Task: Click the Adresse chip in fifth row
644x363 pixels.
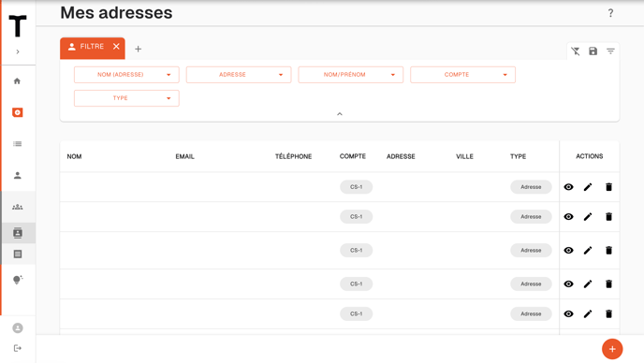Action: click(531, 313)
